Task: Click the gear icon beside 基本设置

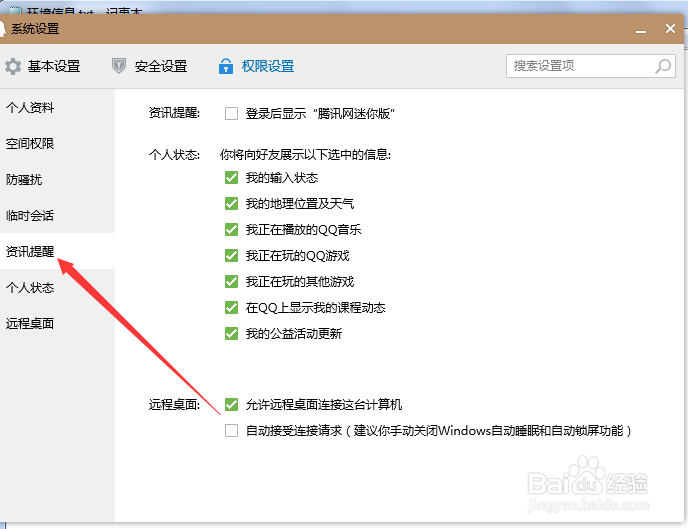Action: coord(13,66)
